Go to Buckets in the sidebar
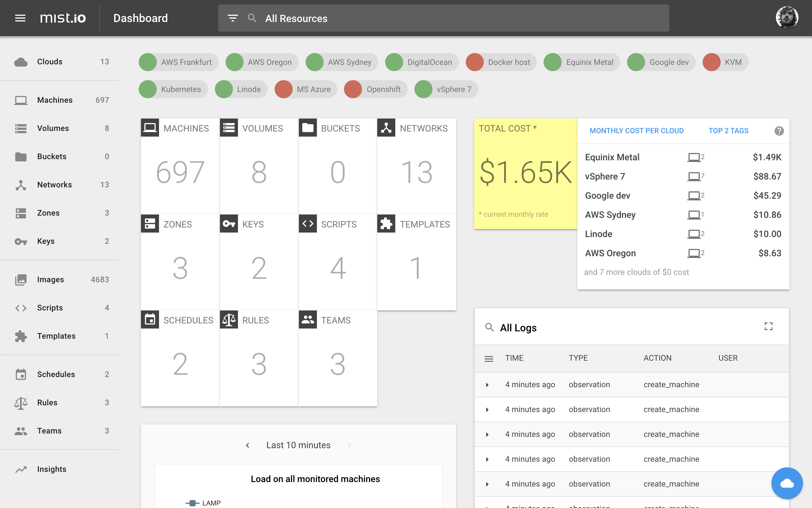This screenshot has height=508, width=812. click(x=59, y=157)
